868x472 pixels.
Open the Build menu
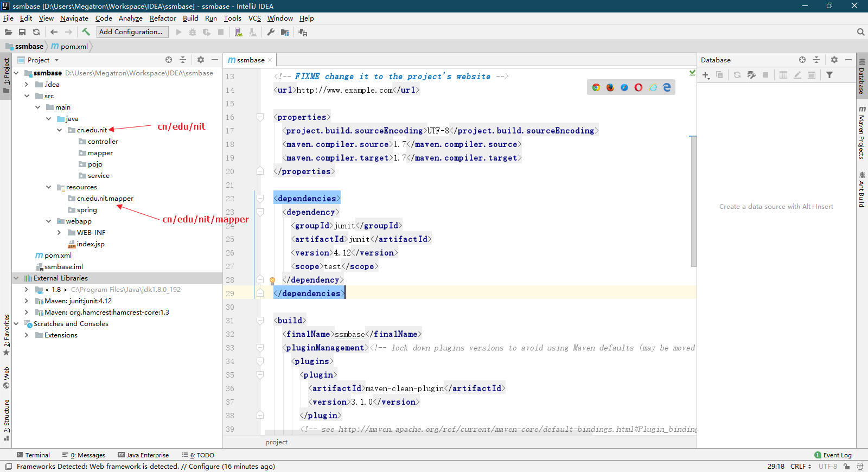(x=190, y=18)
